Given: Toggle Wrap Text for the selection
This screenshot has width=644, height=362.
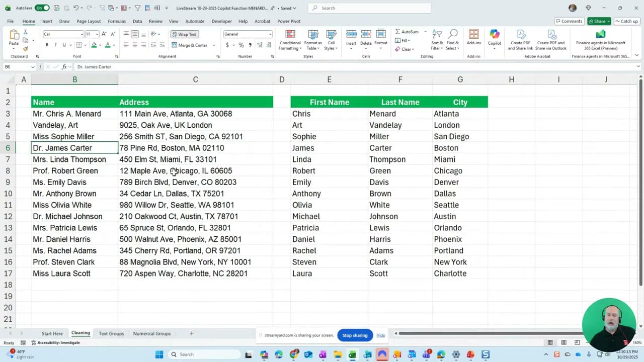Looking at the screenshot, I should (x=186, y=34).
